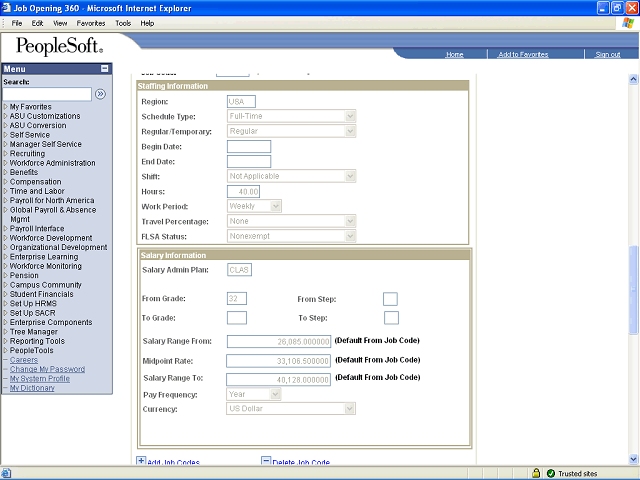This screenshot has width=640, height=480.
Task: Click the Salary Range To field
Action: tap(278, 379)
